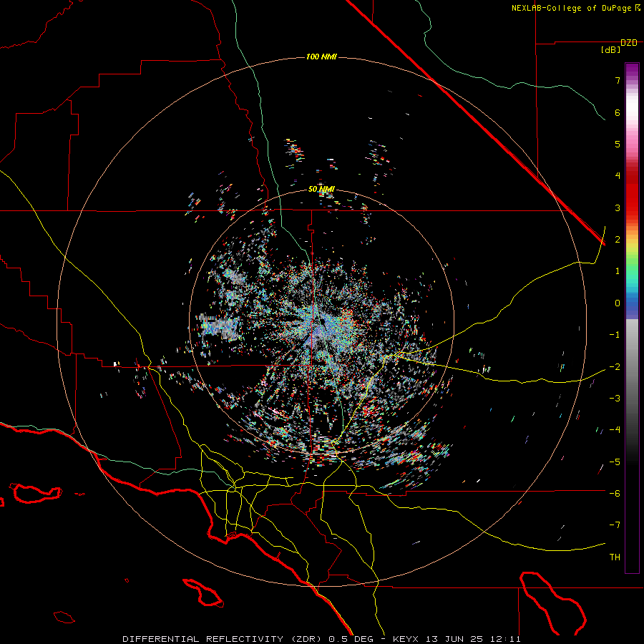Click the 3 value on color scale

[618, 208]
